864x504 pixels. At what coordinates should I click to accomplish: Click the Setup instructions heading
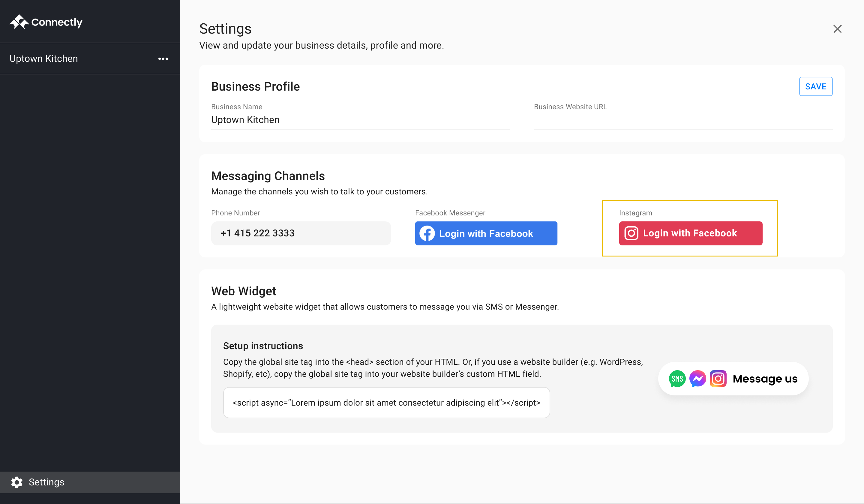coord(263,346)
